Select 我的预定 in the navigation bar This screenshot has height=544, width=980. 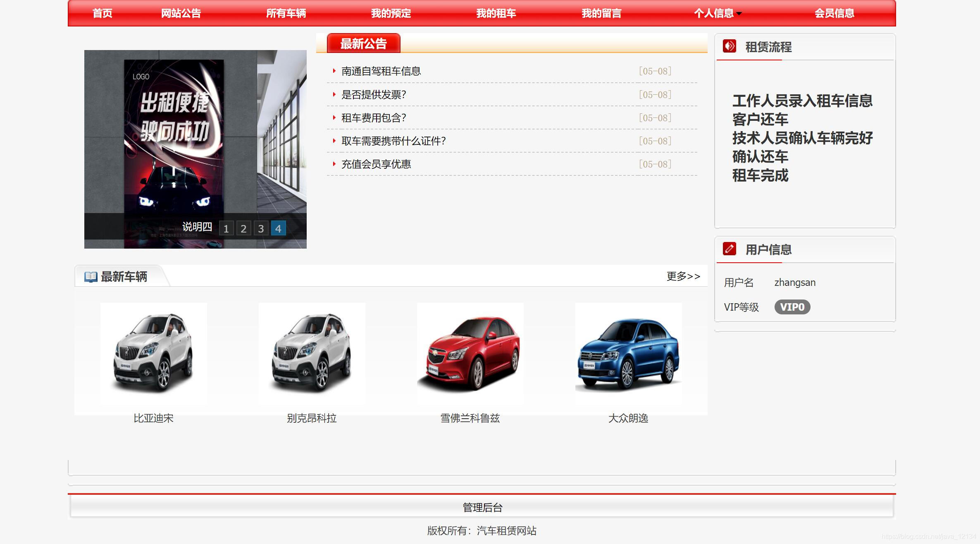pos(391,13)
